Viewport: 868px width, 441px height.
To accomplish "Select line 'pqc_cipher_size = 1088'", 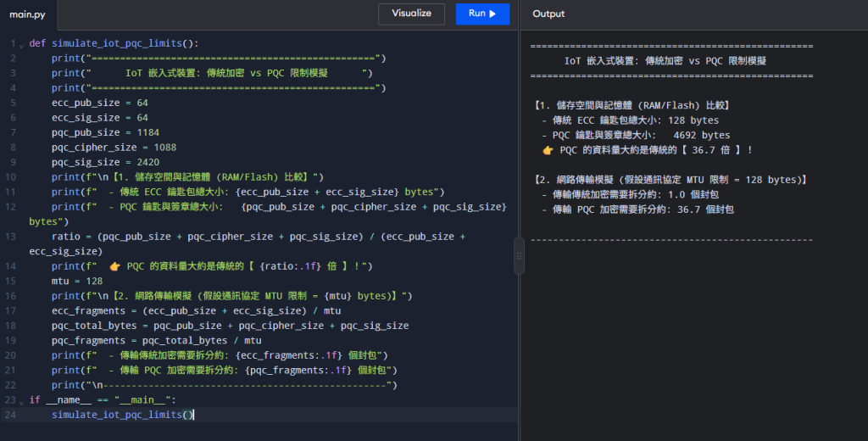I will (x=114, y=148).
